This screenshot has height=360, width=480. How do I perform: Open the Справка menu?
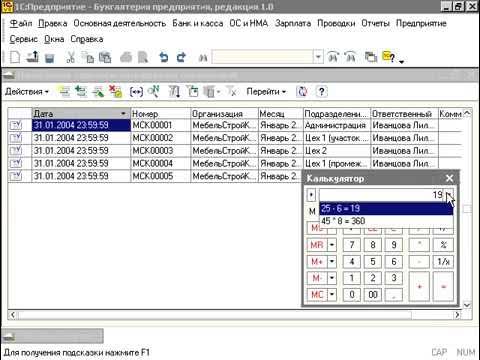click(x=87, y=39)
